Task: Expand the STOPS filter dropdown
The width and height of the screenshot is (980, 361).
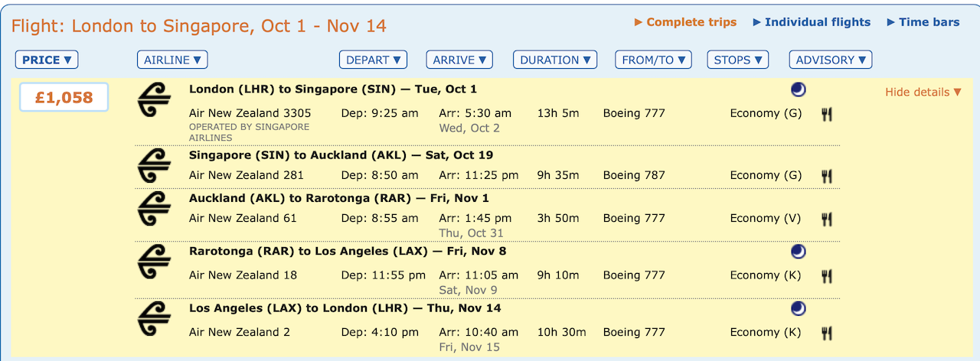Action: click(x=738, y=60)
